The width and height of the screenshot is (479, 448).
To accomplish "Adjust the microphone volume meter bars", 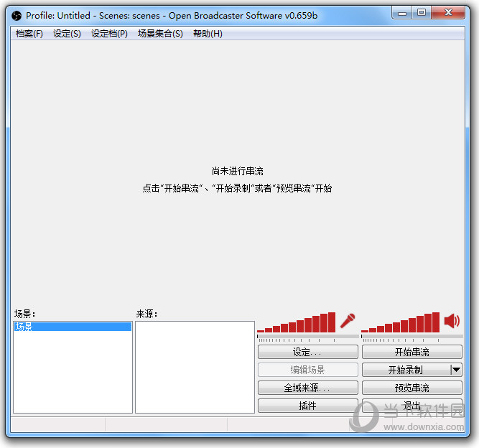I will point(297,324).
